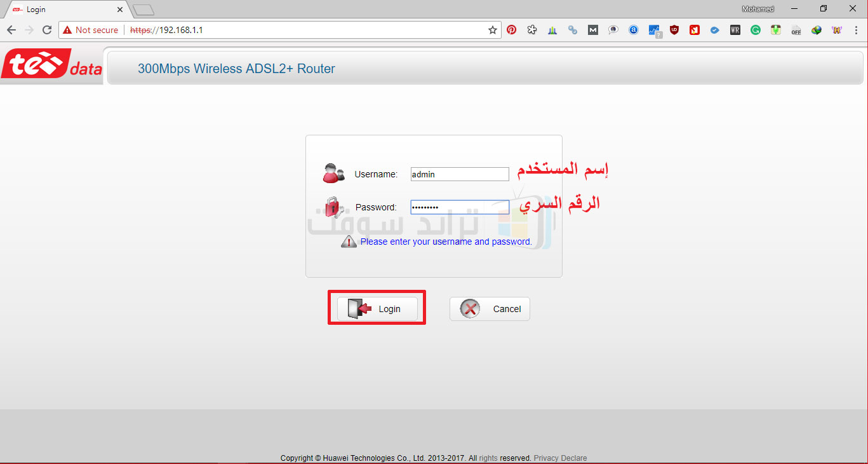Open the WR extension icon
This screenshot has width=868, height=464.
[x=735, y=30]
